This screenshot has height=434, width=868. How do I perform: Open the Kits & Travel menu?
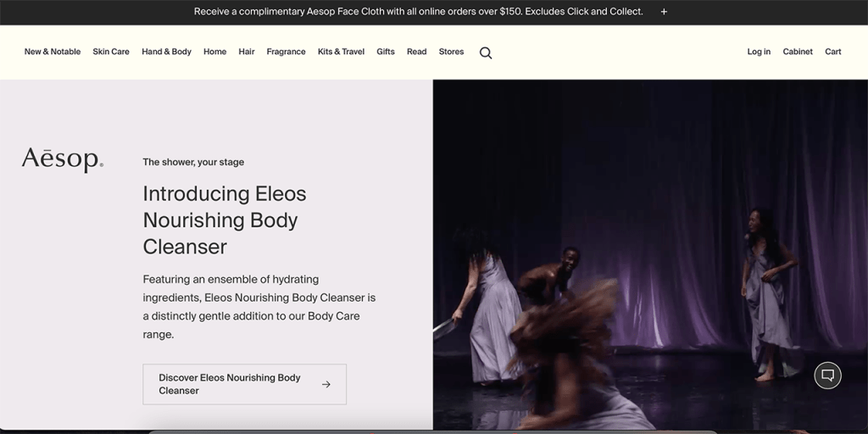point(341,52)
